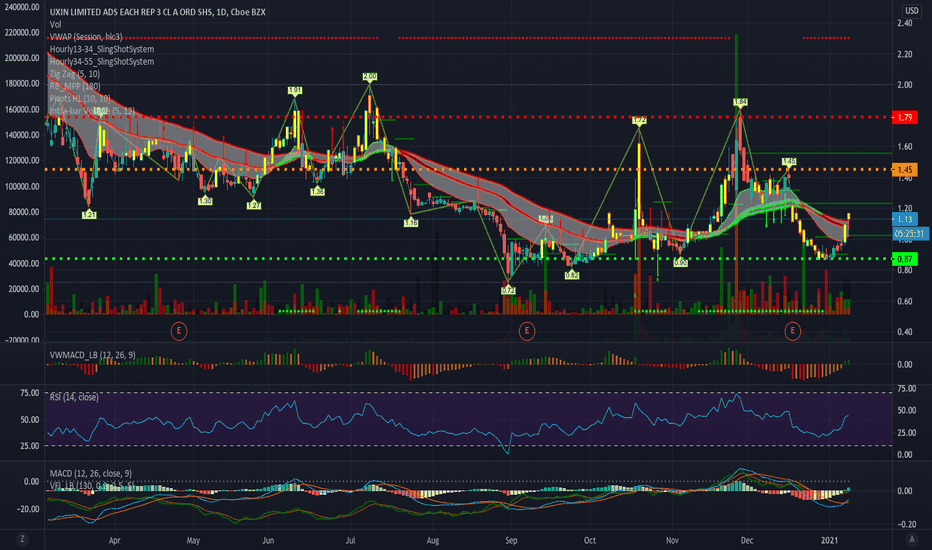Click the earnings E marker near September

click(x=526, y=331)
